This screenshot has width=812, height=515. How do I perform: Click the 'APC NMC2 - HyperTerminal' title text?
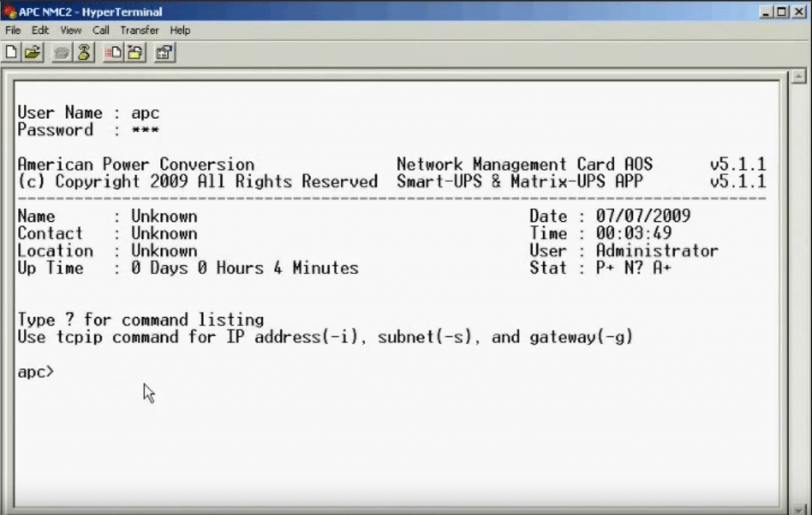90,11
